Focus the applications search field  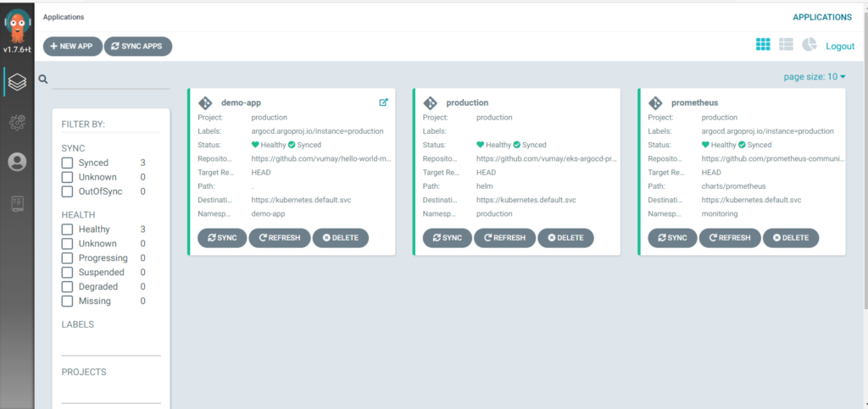click(110, 80)
